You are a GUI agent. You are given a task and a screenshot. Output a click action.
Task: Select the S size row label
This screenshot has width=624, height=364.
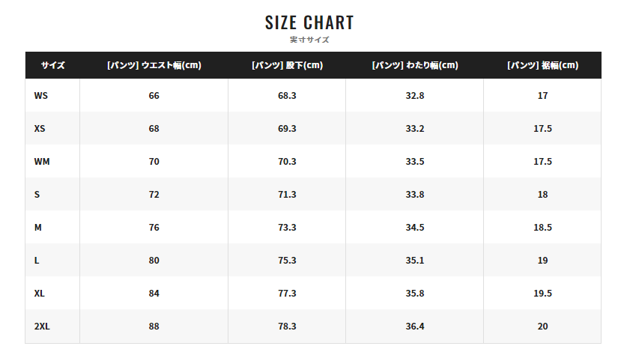[37, 195]
